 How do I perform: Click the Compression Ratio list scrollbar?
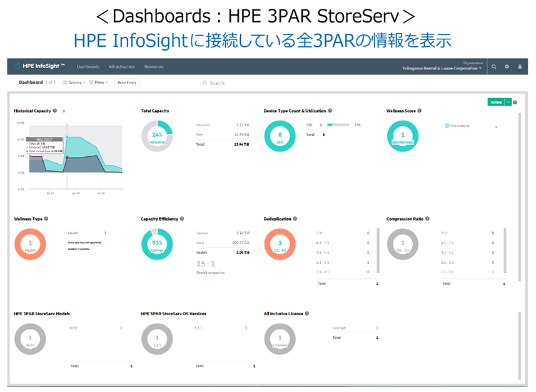(505, 251)
